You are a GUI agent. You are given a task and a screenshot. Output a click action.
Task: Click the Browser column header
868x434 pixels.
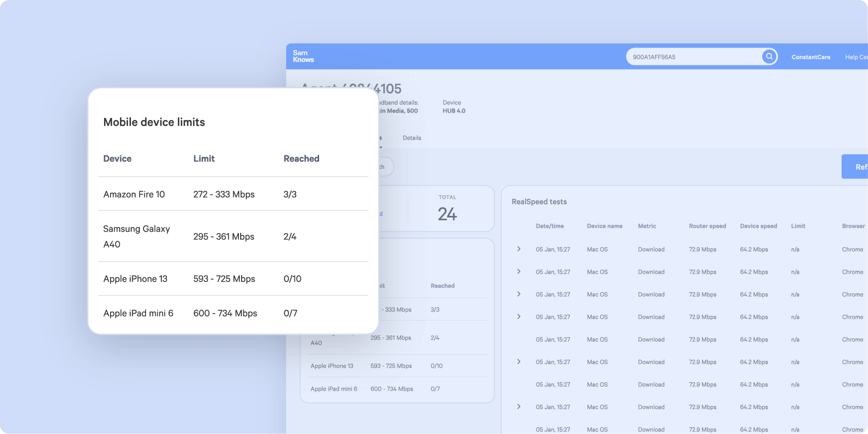pyautogui.click(x=853, y=226)
